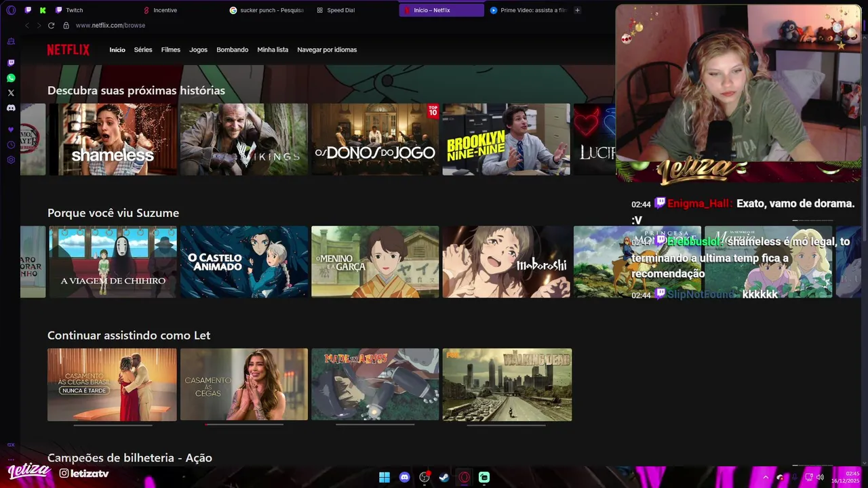Open OBS Studio from the taskbar
The height and width of the screenshot is (488, 868).
click(x=425, y=477)
